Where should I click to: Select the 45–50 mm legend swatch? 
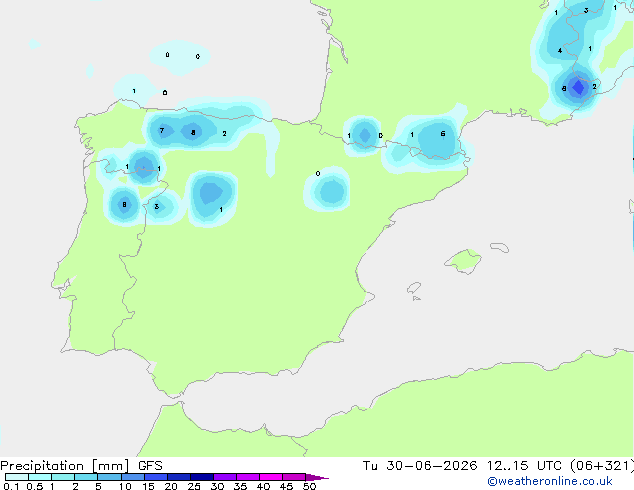pos(294,477)
